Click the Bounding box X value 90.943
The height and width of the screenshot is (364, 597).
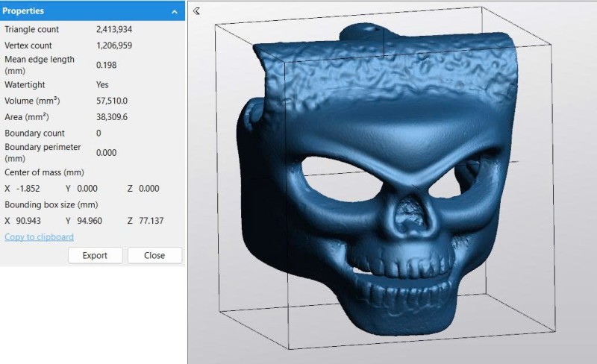[30, 221]
